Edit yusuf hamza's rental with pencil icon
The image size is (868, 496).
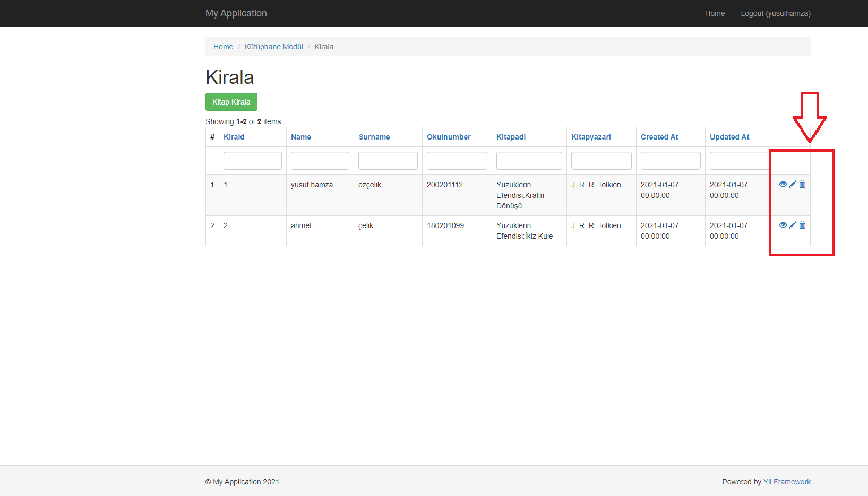click(x=793, y=184)
